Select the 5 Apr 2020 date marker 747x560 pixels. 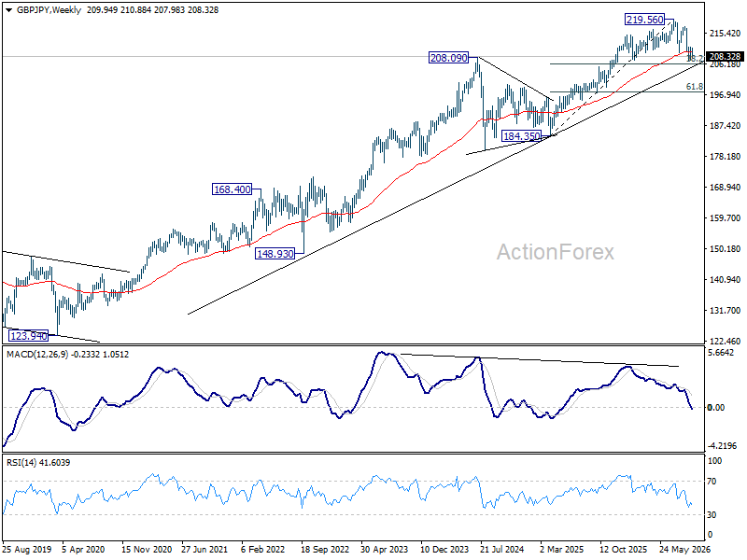pos(83,549)
